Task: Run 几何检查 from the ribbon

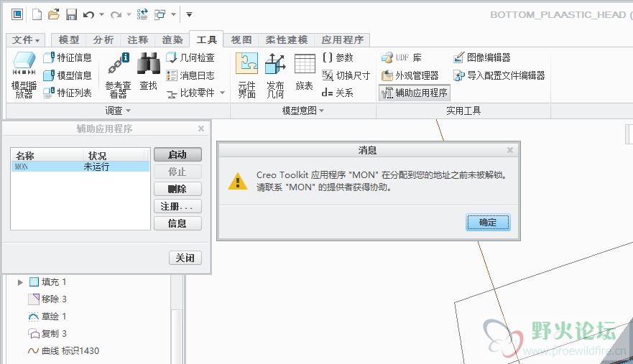Action: (x=190, y=57)
